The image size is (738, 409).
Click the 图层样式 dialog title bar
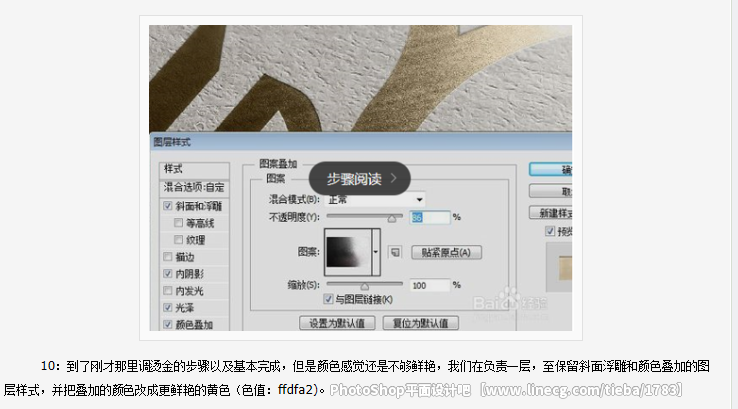click(x=361, y=142)
